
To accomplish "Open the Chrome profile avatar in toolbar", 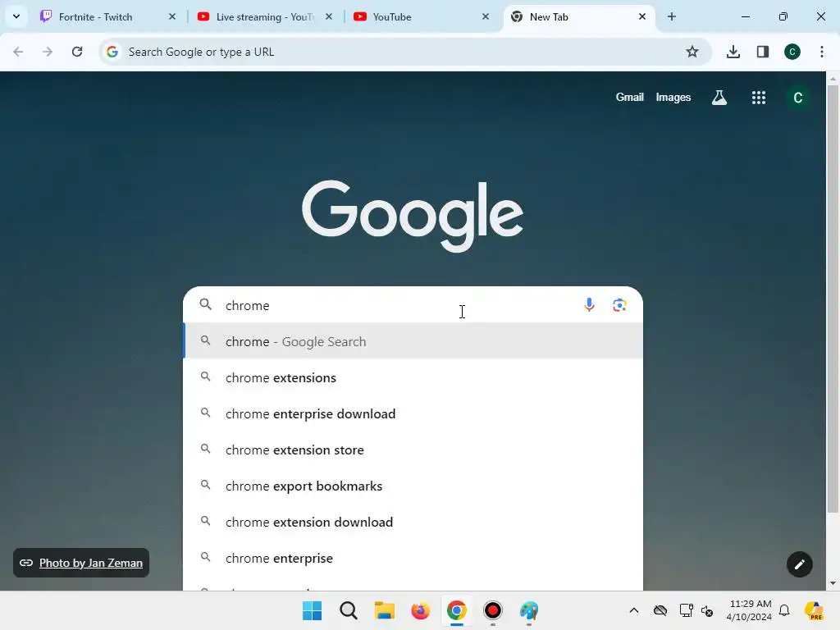I will [792, 52].
